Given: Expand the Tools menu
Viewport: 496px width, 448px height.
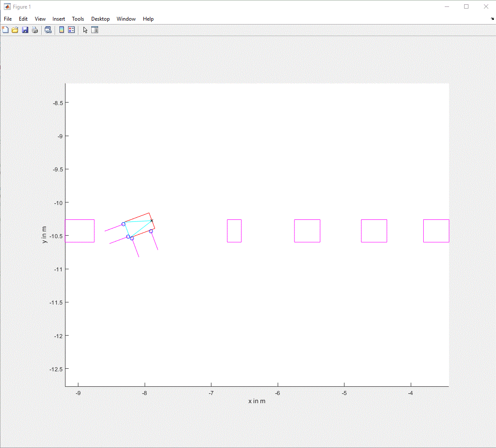Looking at the screenshot, I should tap(78, 19).
